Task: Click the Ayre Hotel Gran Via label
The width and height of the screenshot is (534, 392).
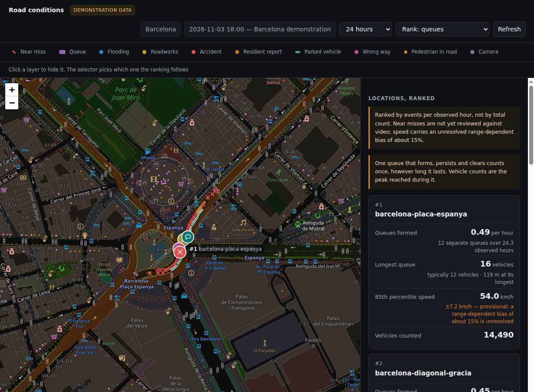Action: point(85,350)
